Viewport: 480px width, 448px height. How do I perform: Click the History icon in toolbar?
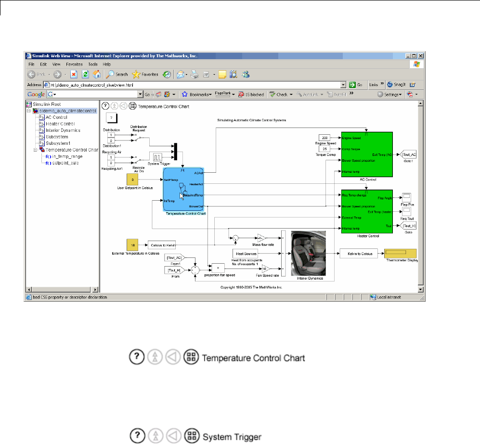[167, 75]
